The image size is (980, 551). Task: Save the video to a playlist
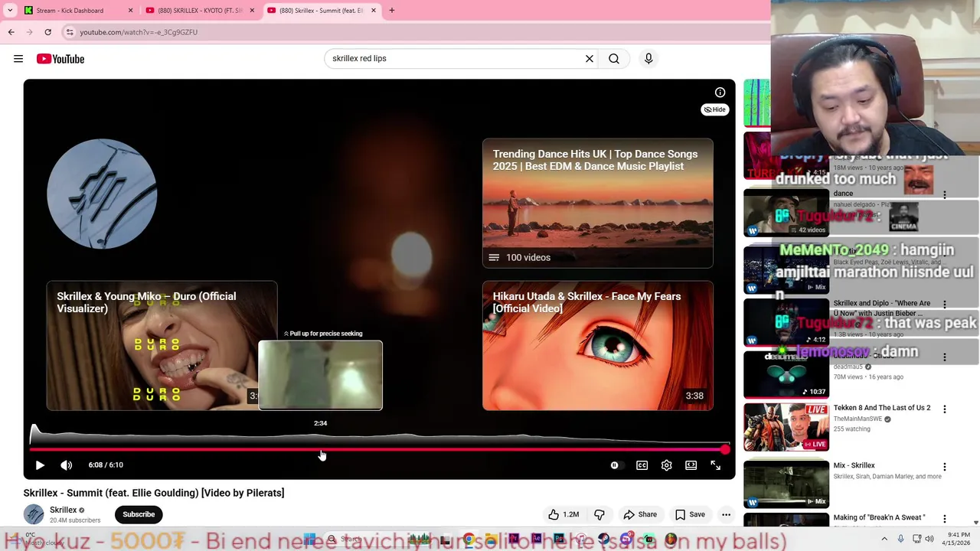690,514
